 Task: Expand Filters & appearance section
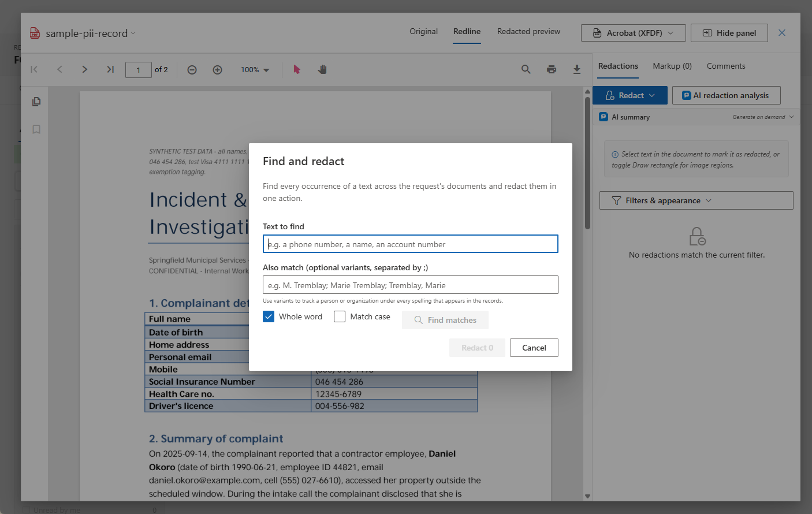click(x=696, y=200)
